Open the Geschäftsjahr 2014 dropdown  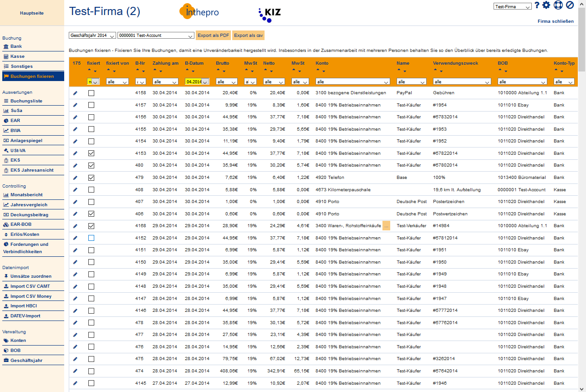click(92, 36)
